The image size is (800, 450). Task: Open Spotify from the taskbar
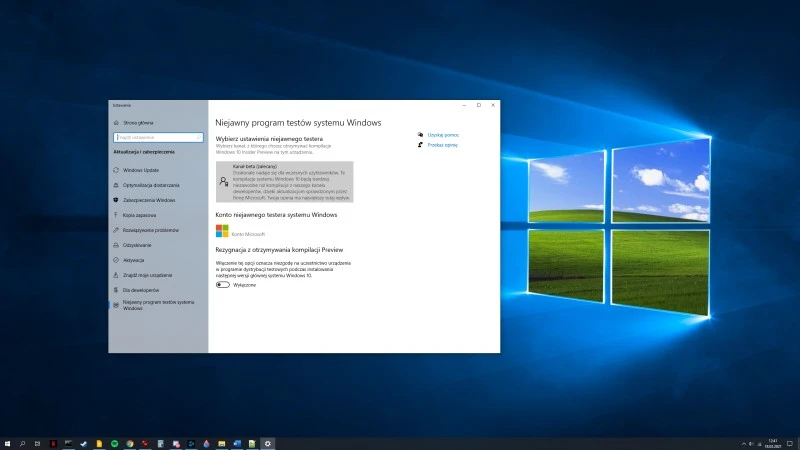(x=114, y=444)
